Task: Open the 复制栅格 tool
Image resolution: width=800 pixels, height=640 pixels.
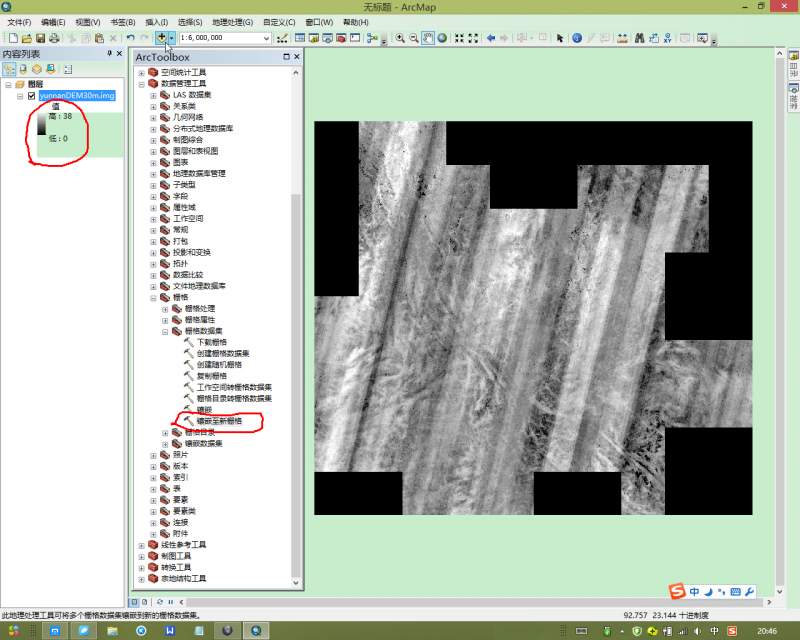Action: click(212, 376)
